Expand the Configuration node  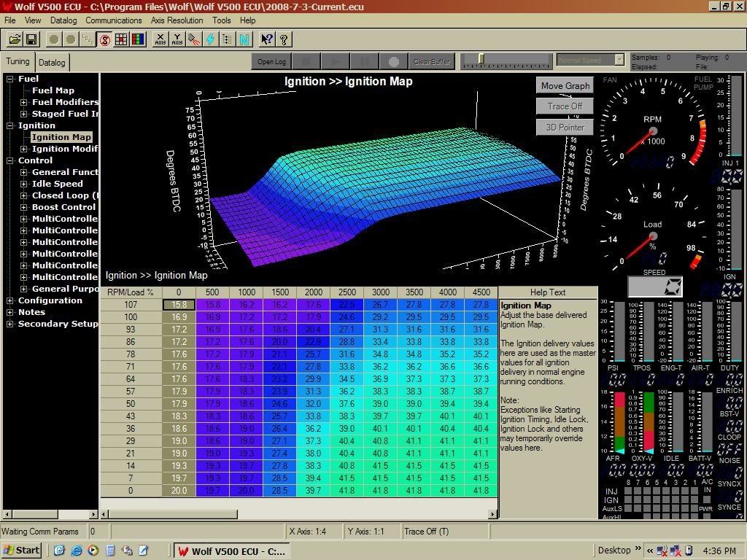point(10,300)
